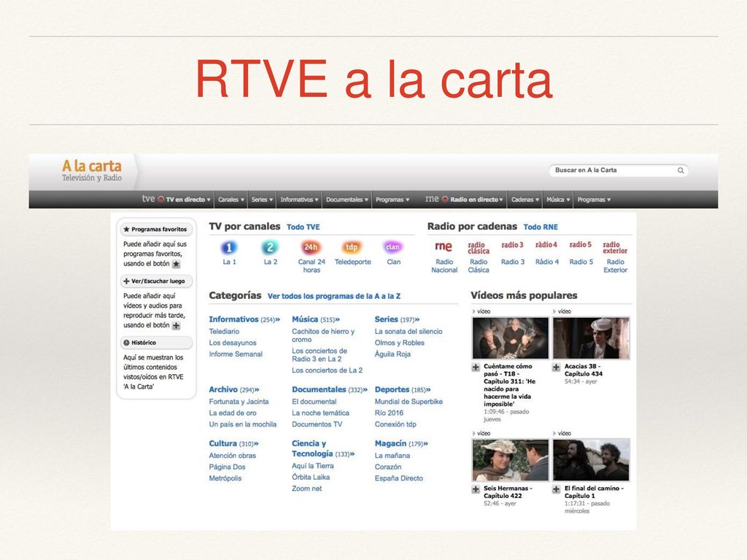Open the La 2 channel logo
Screen dimensions: 747x560
pyautogui.click(x=270, y=247)
